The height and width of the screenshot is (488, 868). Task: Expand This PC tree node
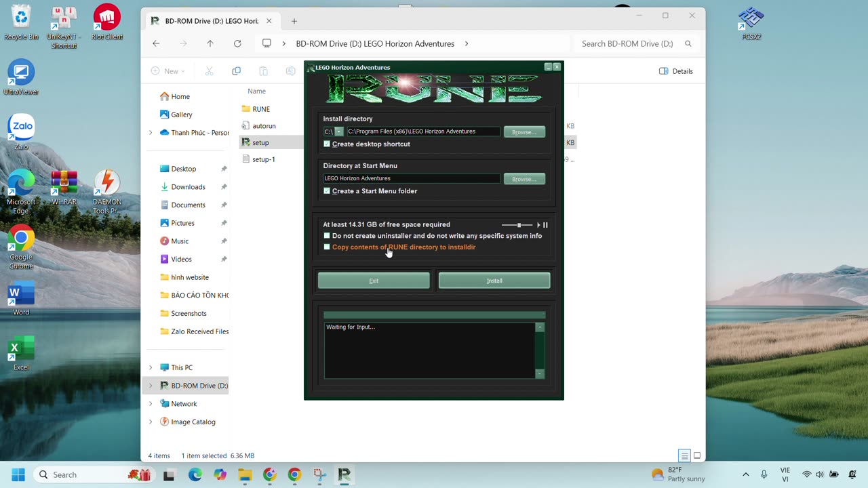151,367
